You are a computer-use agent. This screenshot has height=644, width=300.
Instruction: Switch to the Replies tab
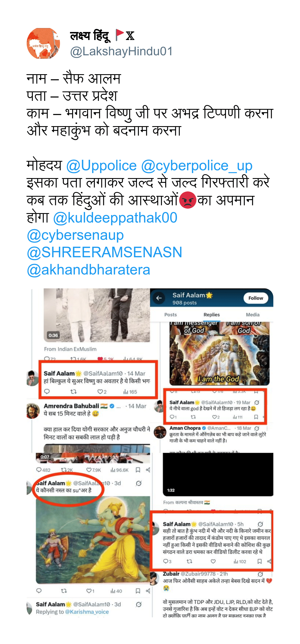point(212,315)
